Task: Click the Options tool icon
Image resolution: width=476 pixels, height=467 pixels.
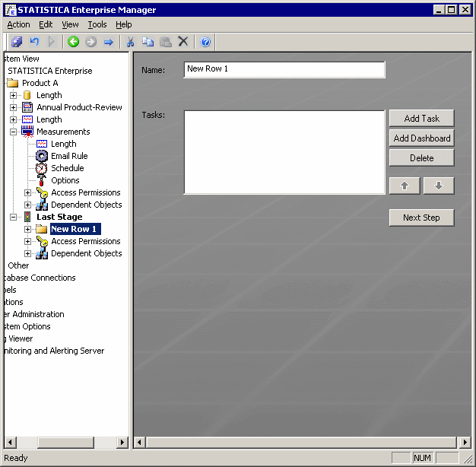Action: coord(42,180)
